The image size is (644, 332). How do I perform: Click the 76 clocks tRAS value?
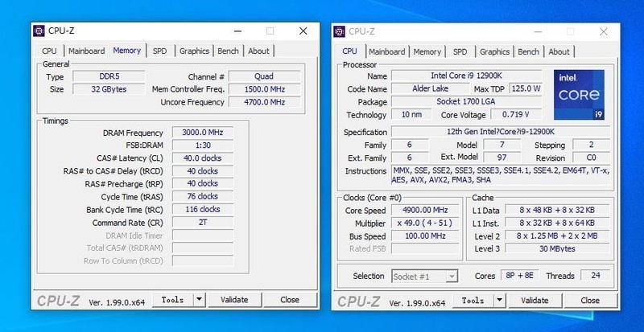(x=203, y=196)
